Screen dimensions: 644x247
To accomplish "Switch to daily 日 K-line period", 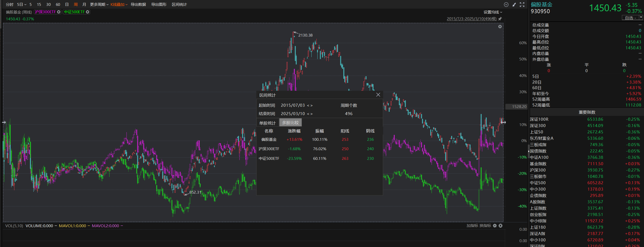I will (67, 5).
